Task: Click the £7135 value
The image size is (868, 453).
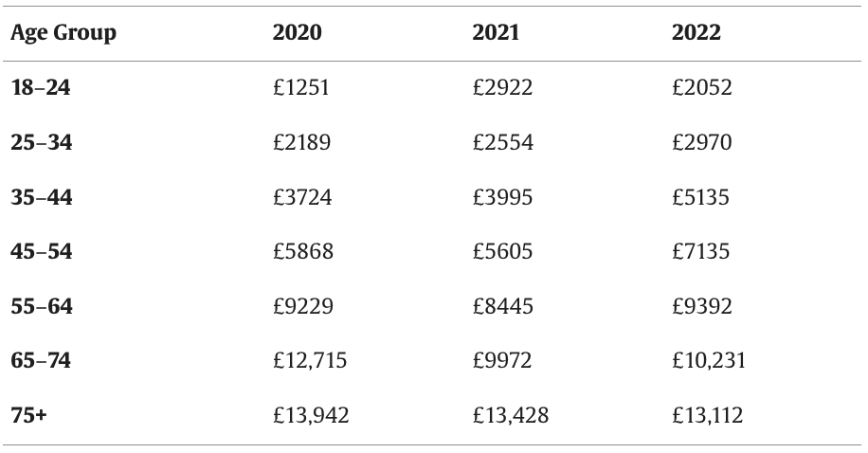Action: pyautogui.click(x=701, y=252)
